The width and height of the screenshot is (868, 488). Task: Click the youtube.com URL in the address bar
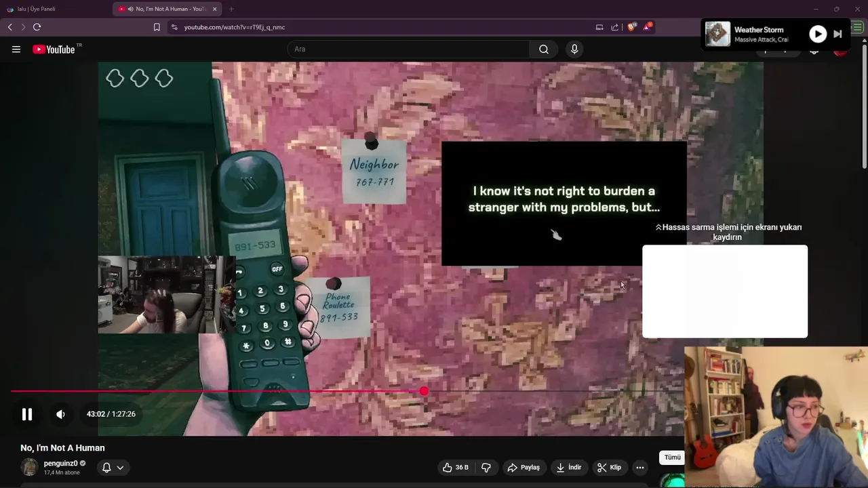pos(235,27)
